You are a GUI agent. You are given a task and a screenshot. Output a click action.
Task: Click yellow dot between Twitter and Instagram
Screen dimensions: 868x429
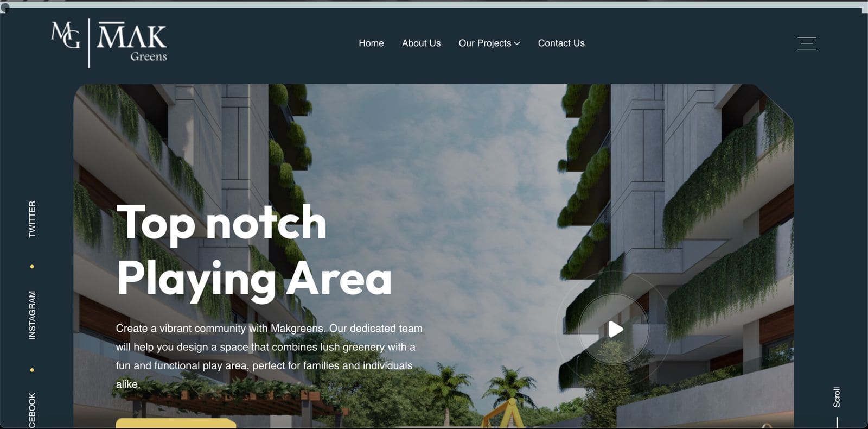[x=32, y=267]
